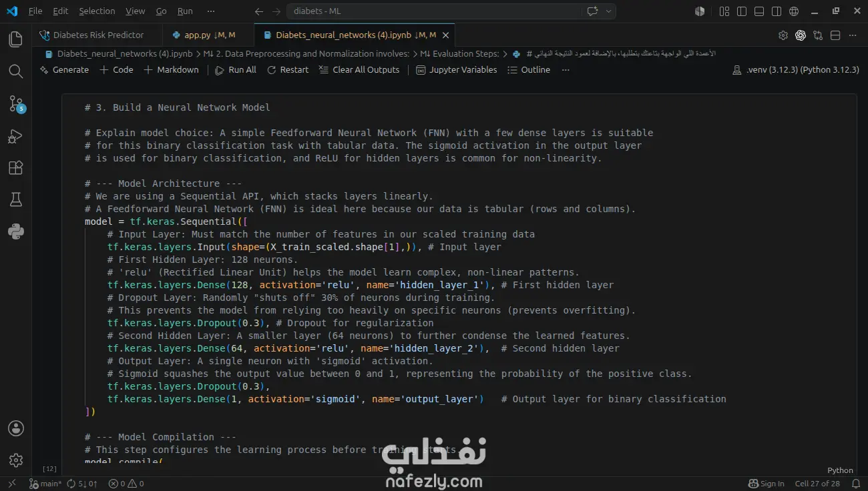Open breadcrumb 2. Data Preprocessing and Normalization
868x491 pixels.
pos(306,53)
